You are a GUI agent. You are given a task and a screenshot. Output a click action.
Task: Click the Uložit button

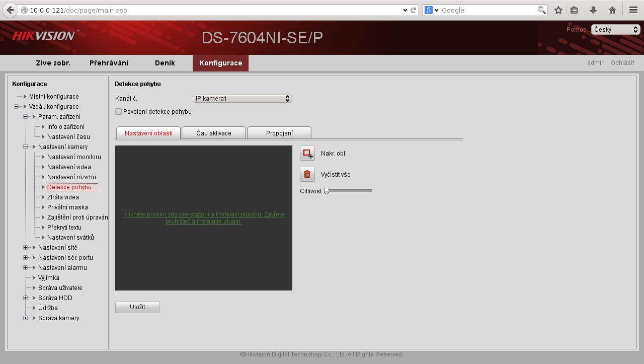pyautogui.click(x=137, y=307)
